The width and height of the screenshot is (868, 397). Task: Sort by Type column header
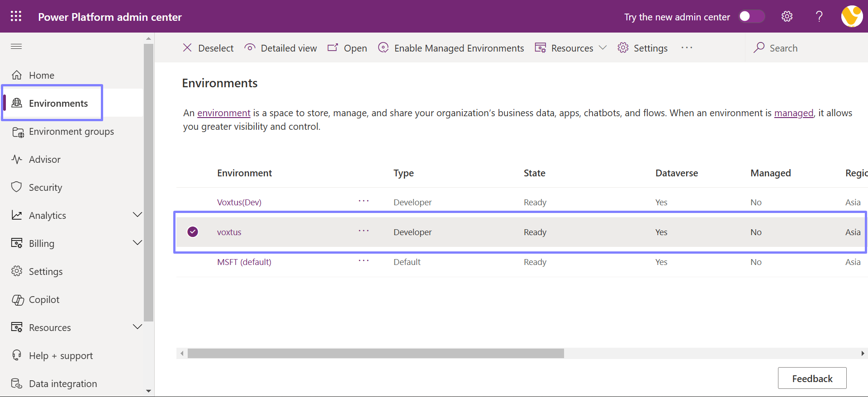403,173
